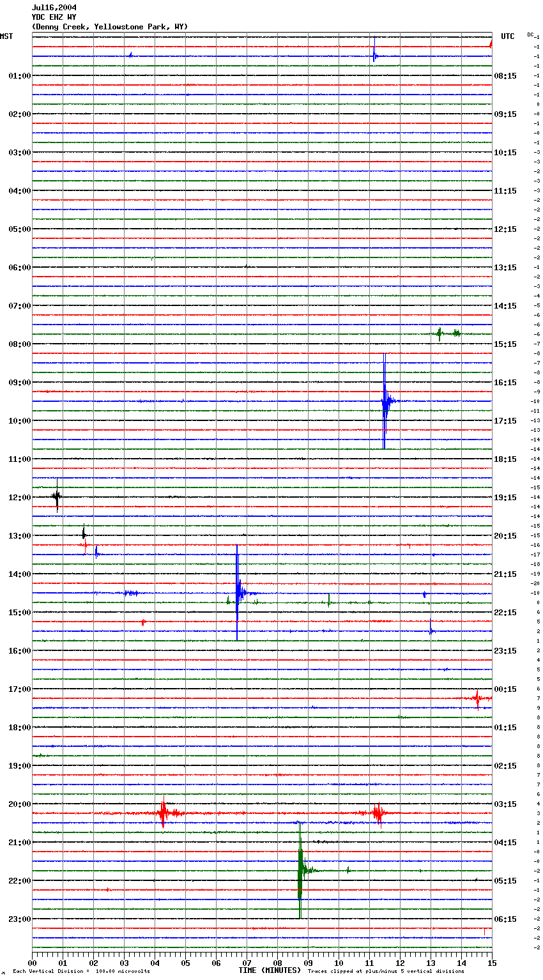The height and width of the screenshot is (980, 543).
Task: Select the 23:00 MST hour label
Action: (x=19, y=919)
